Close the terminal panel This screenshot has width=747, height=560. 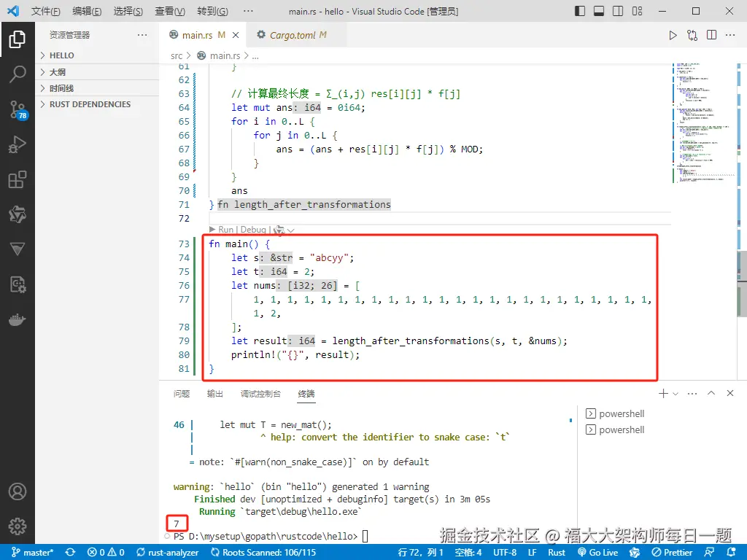pos(729,393)
